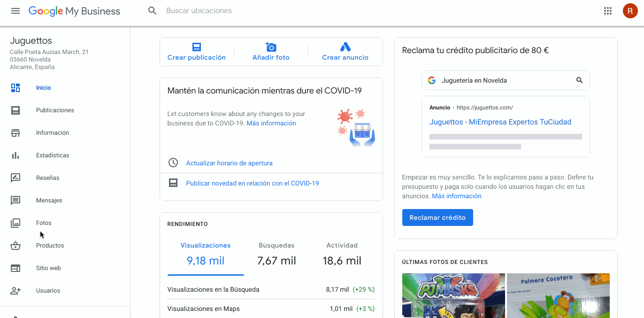Switch to the Búsquedas tab
Screen dimensions: 644x318
276,255
